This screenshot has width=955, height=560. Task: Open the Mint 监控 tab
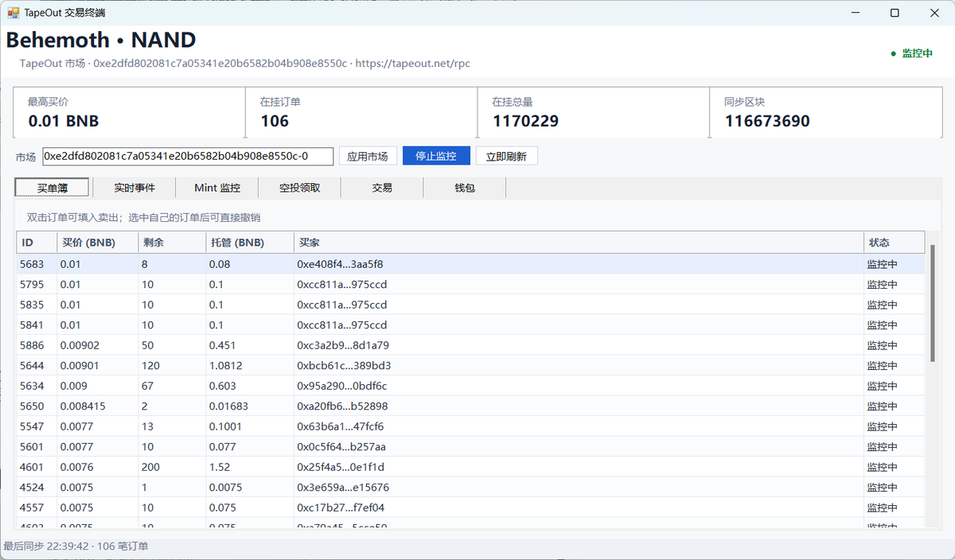click(217, 188)
